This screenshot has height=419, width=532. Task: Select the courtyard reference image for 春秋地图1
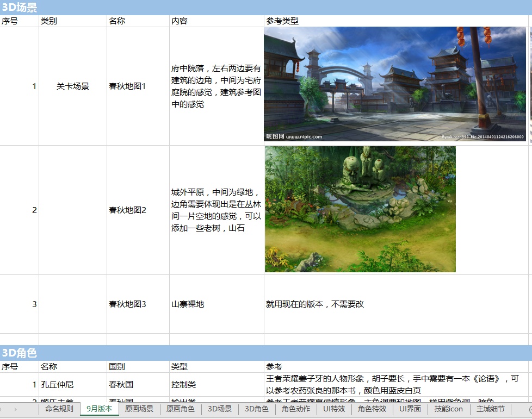click(x=395, y=84)
